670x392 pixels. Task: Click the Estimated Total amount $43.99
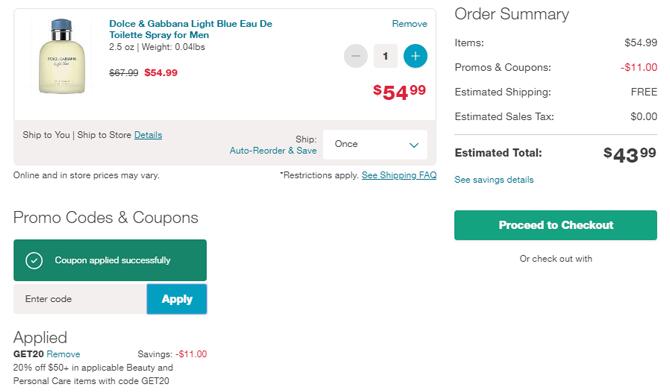629,154
